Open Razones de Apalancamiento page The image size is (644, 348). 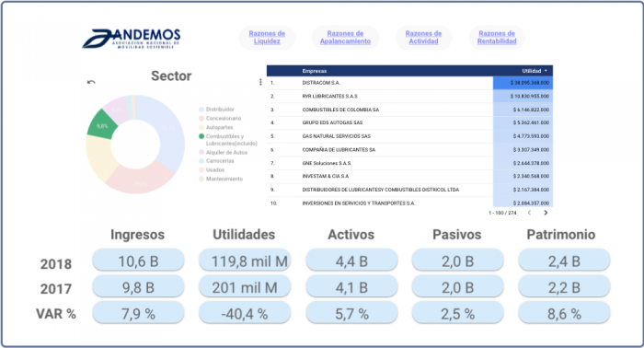coord(345,38)
